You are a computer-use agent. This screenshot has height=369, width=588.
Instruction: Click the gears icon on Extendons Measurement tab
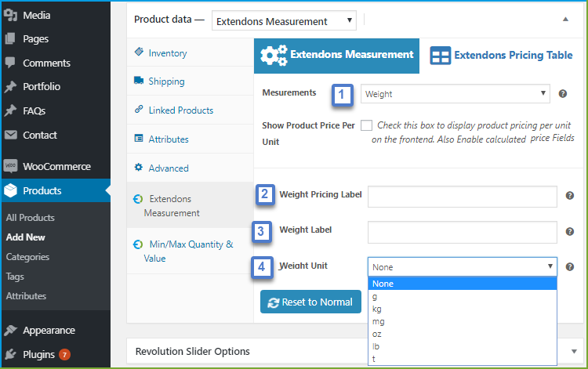(x=274, y=56)
